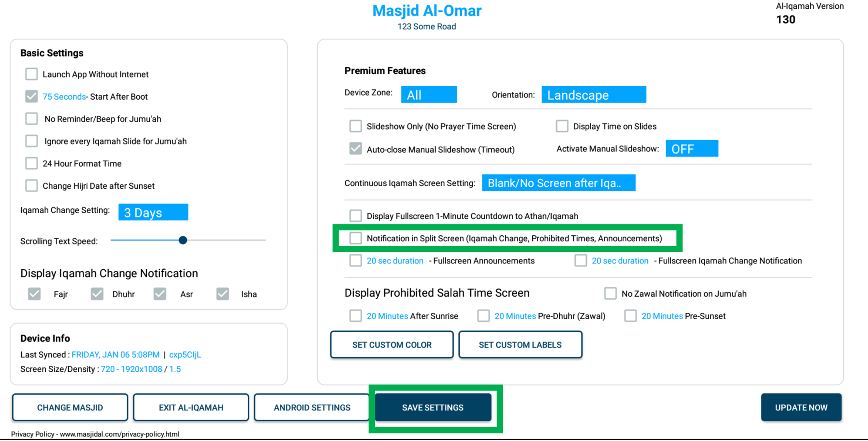This screenshot has height=441, width=868.
Task: Enable Pre-Sunset prohibited time checkbox
Action: (630, 316)
